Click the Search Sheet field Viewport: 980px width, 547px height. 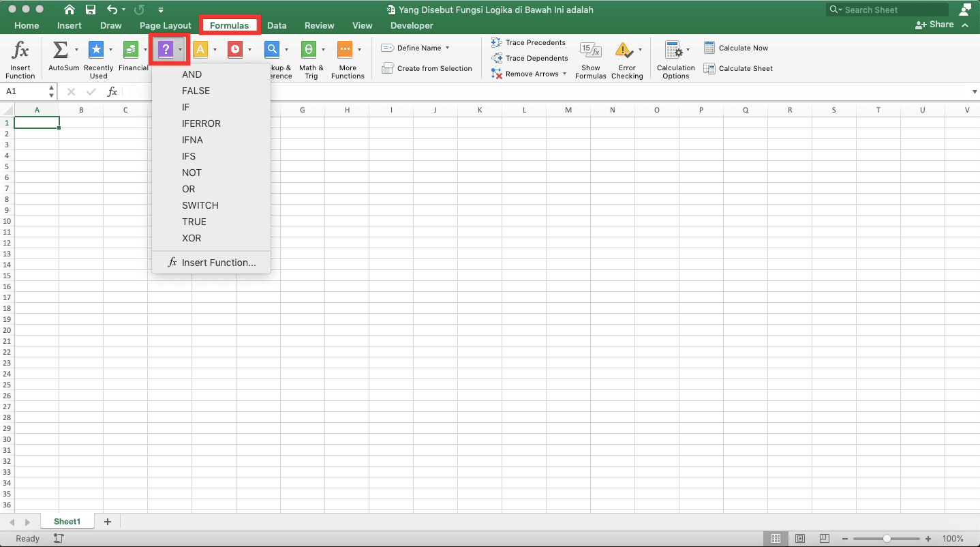point(887,10)
